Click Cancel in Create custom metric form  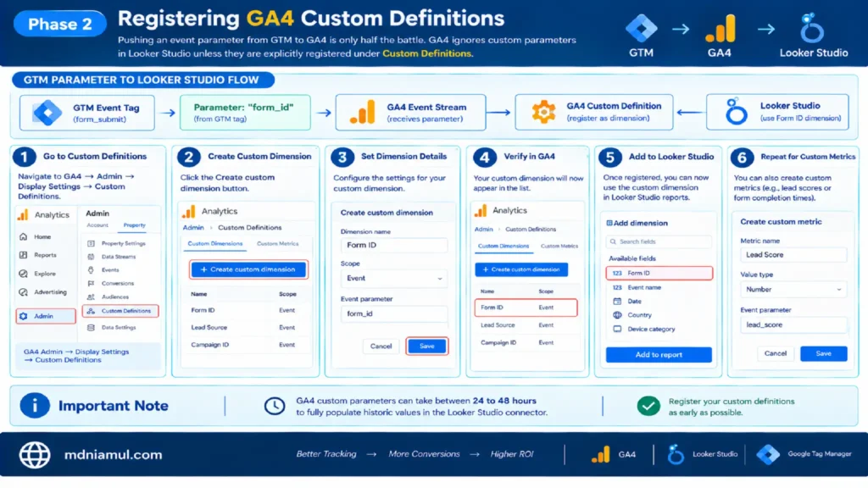click(775, 353)
